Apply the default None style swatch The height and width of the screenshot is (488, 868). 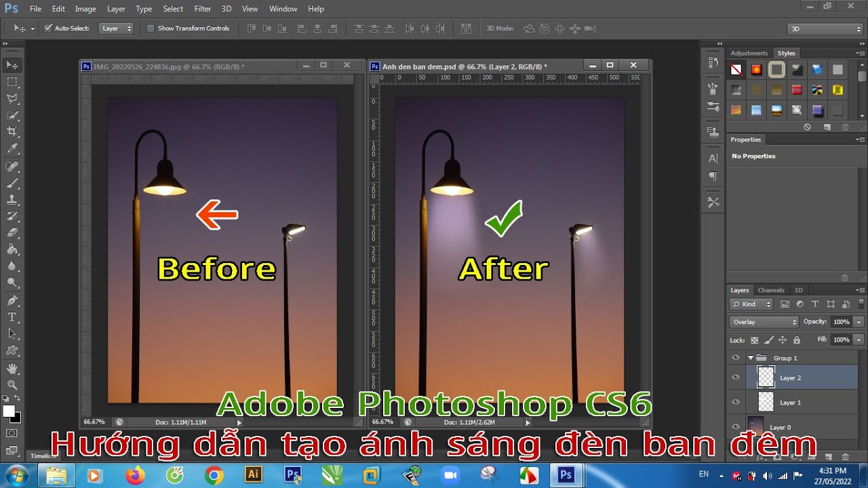tap(736, 70)
